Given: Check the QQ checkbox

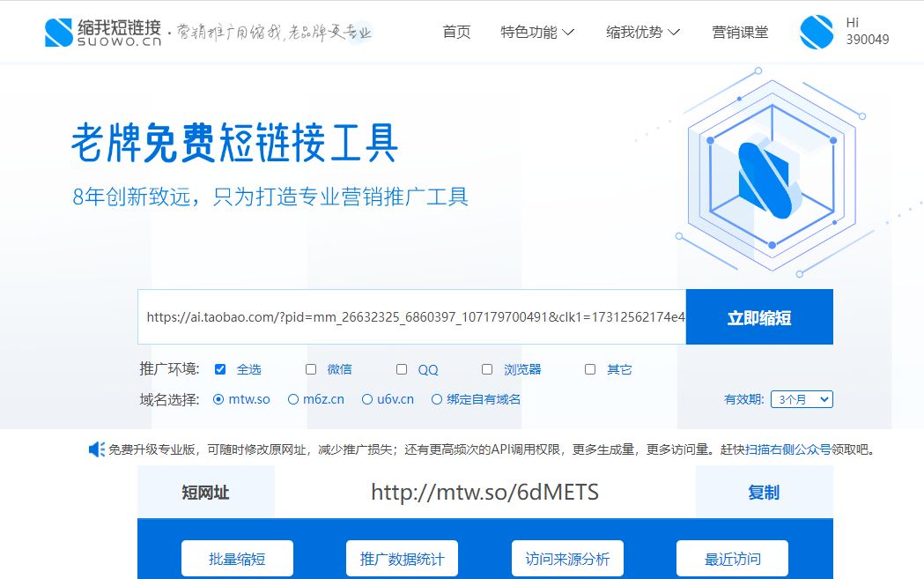Looking at the screenshot, I should tap(401, 368).
